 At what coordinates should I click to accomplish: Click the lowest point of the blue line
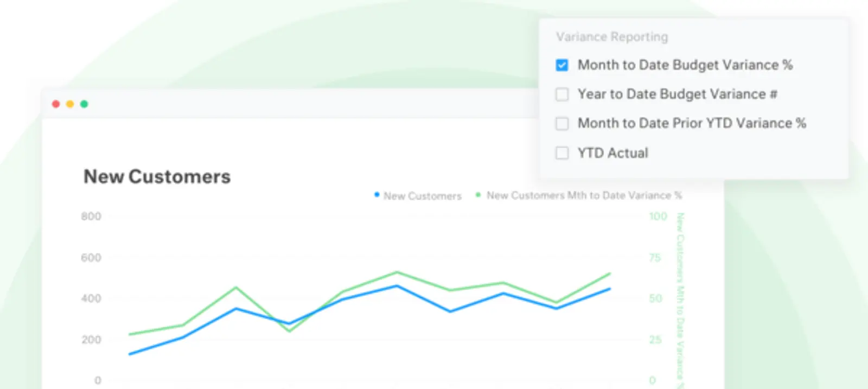129,354
